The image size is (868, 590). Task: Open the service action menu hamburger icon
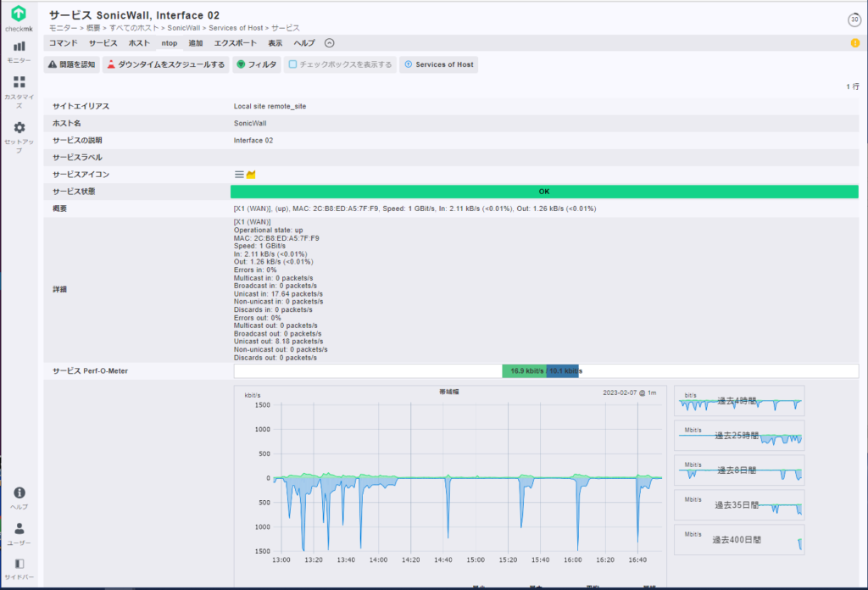[x=239, y=175]
